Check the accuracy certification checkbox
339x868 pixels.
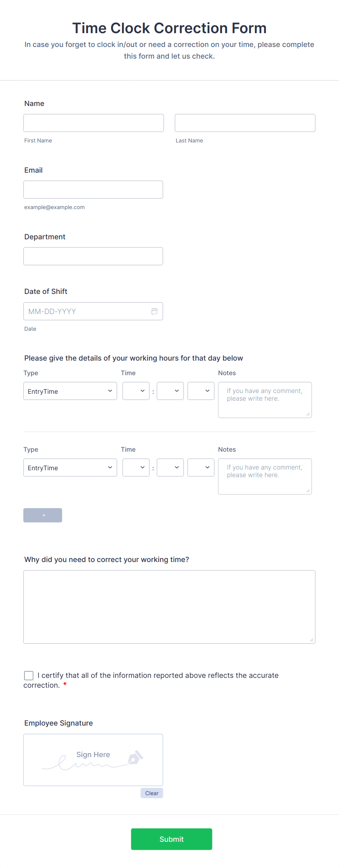[28, 675]
